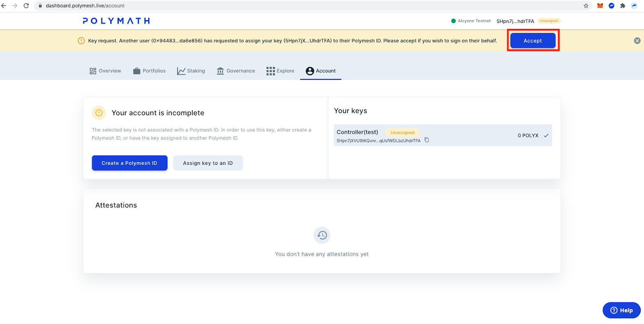Select the Account tab
This screenshot has width=644, height=324.
tap(321, 71)
